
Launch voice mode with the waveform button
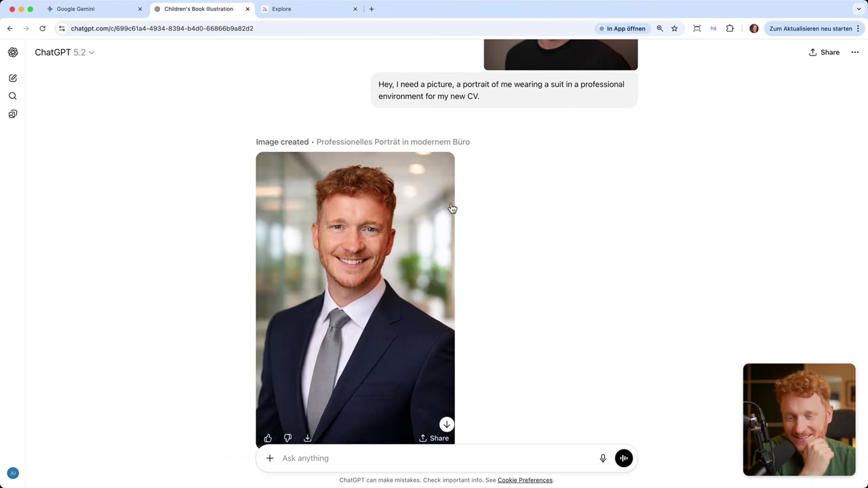coord(624,458)
